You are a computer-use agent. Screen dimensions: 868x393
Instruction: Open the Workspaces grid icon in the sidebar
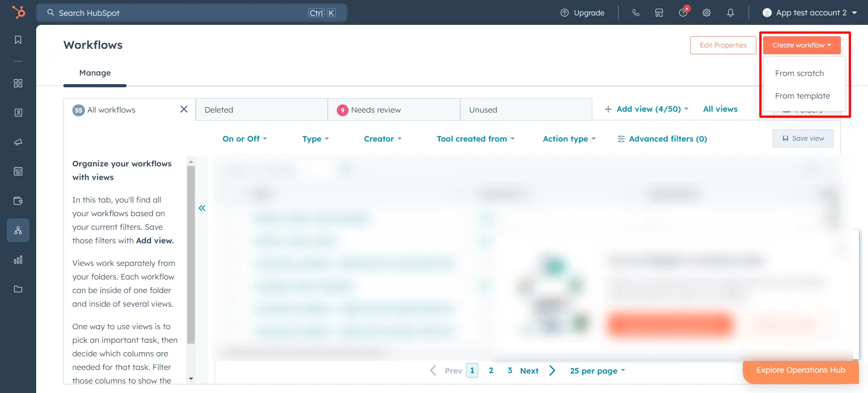[x=18, y=83]
